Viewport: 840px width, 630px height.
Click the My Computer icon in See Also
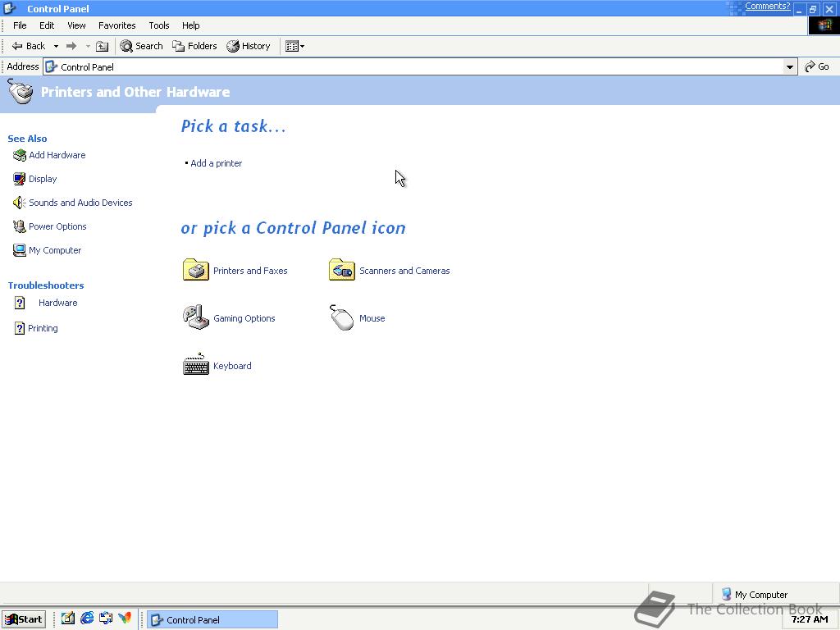(20, 250)
